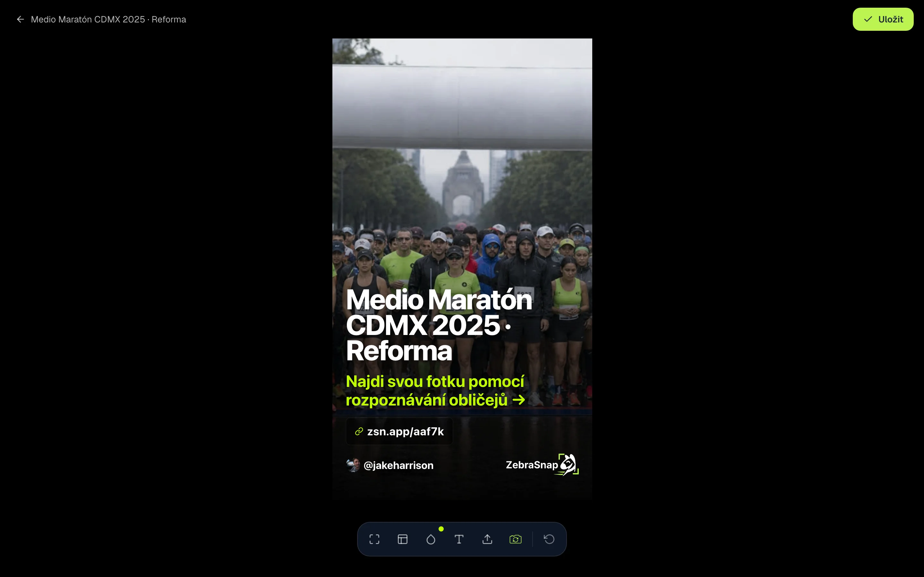
Task: Open the droplet color tool
Action: tap(431, 539)
